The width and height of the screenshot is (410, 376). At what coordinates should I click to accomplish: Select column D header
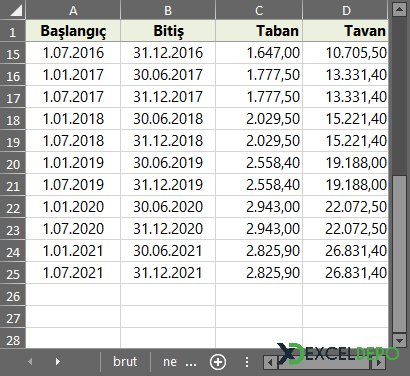click(346, 10)
